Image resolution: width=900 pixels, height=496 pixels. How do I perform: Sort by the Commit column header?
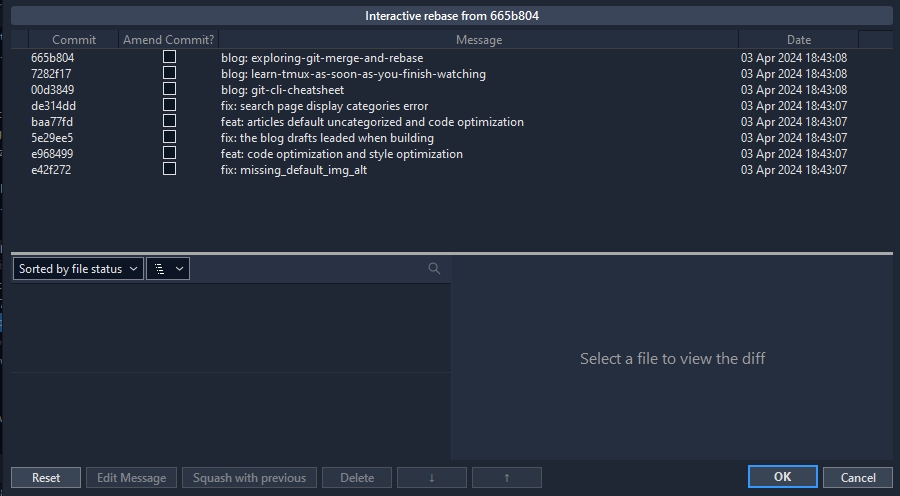[74, 40]
